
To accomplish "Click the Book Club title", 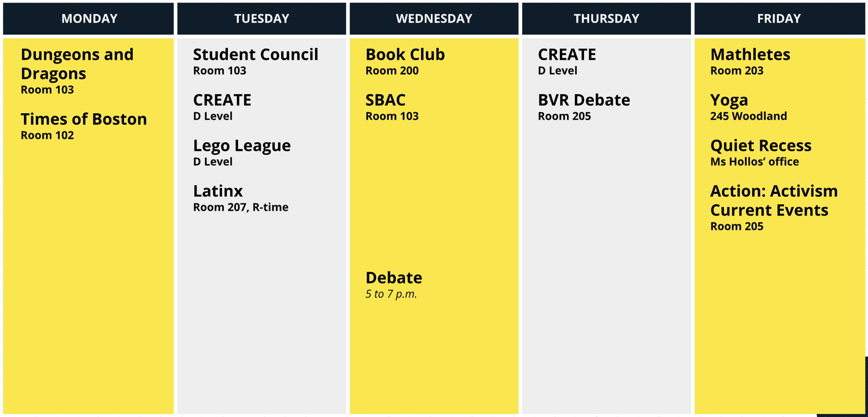I will tap(405, 55).
